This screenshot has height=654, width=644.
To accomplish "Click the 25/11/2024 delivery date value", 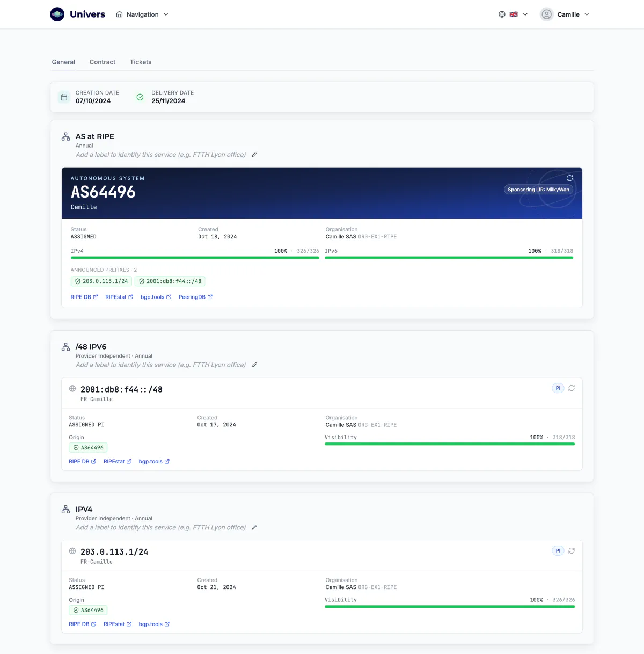I will pyautogui.click(x=168, y=101).
